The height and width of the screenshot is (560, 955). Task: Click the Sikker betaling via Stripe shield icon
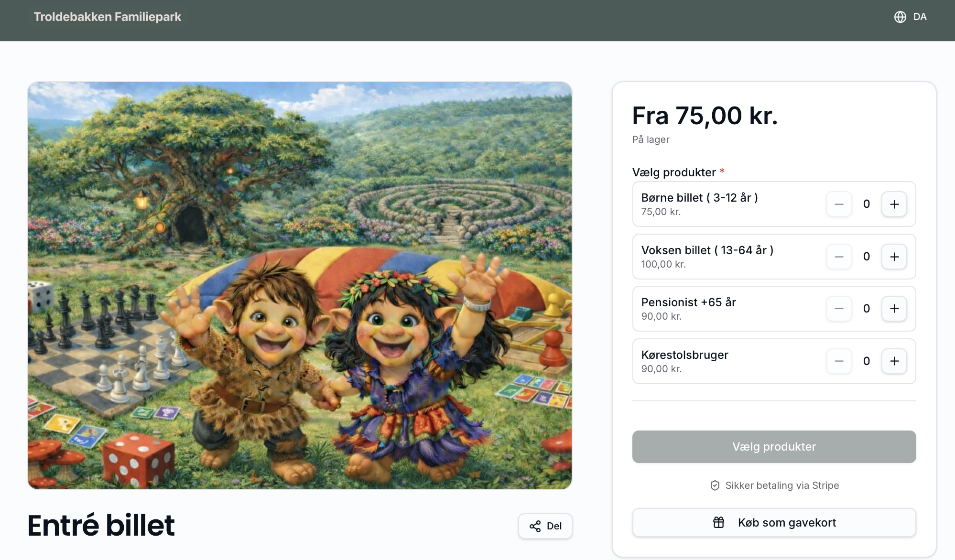(715, 485)
